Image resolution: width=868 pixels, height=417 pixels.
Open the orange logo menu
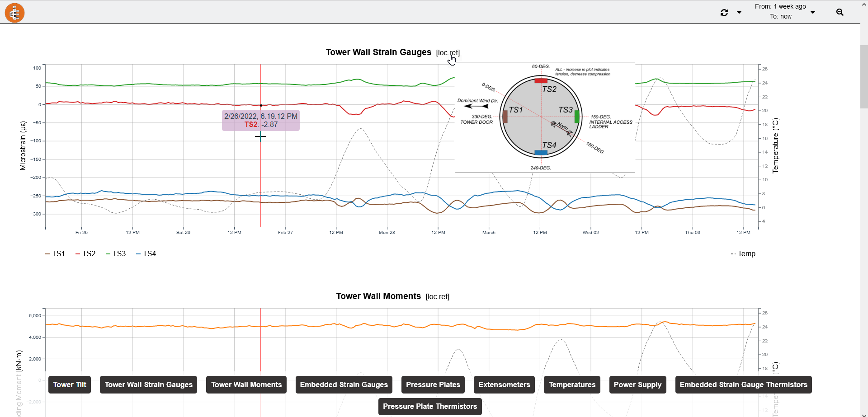[14, 12]
